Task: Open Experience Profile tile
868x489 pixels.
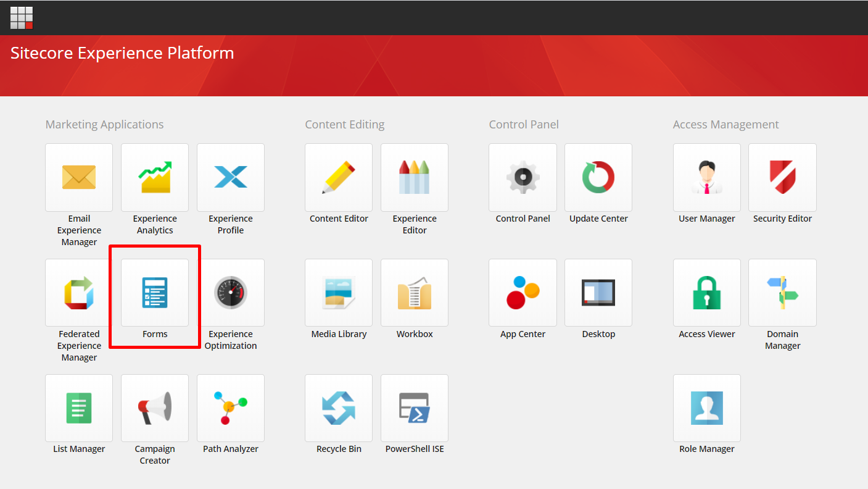Action: tap(231, 178)
